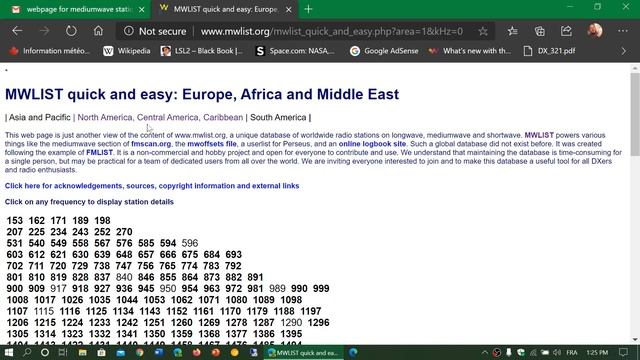Open Windows taskbar search
Screen dimensions: 640x360
click(27, 353)
